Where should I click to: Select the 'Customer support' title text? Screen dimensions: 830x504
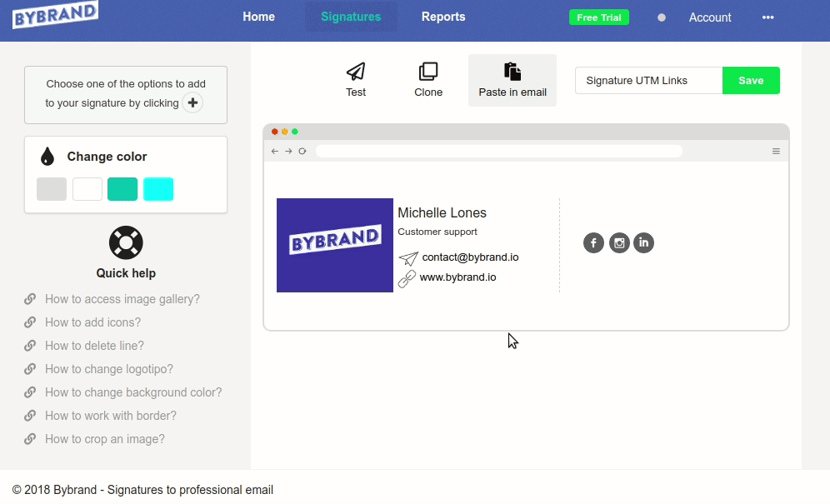(x=437, y=232)
